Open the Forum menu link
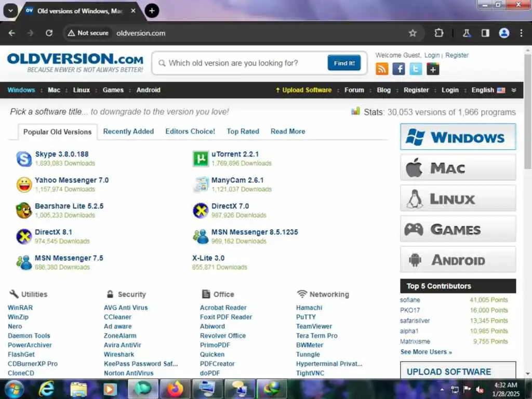The image size is (532, 399). 354,90
